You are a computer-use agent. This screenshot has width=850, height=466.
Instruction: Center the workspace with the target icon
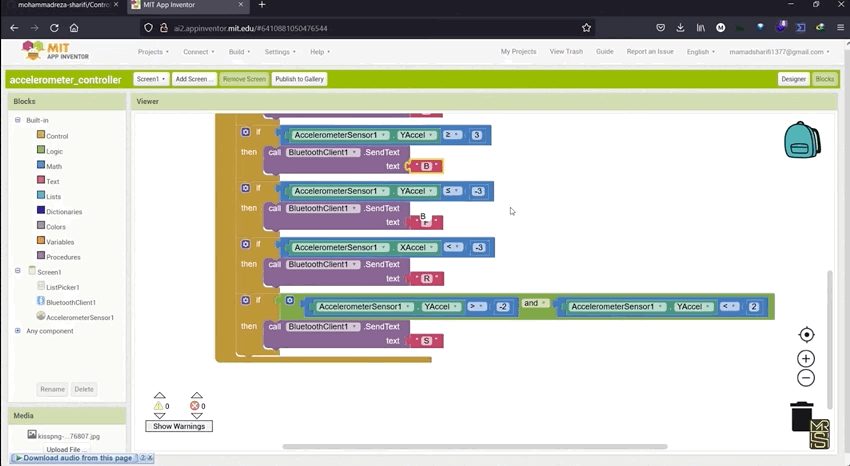click(x=807, y=335)
